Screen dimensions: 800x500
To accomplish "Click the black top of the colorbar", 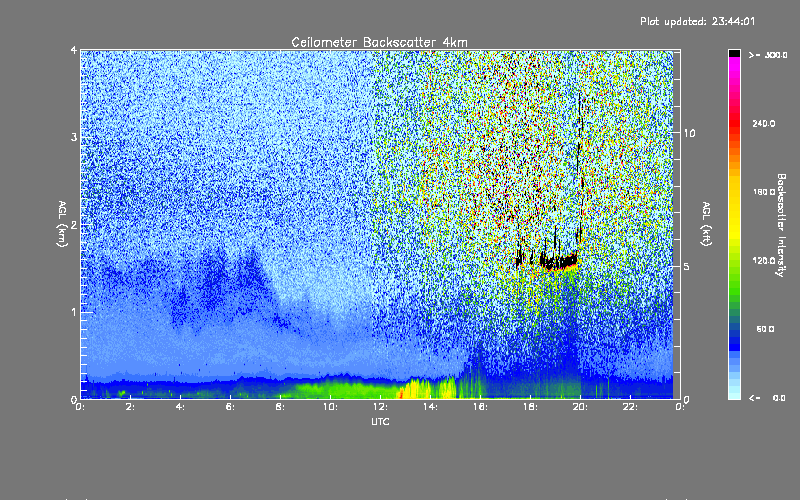I will (x=734, y=53).
